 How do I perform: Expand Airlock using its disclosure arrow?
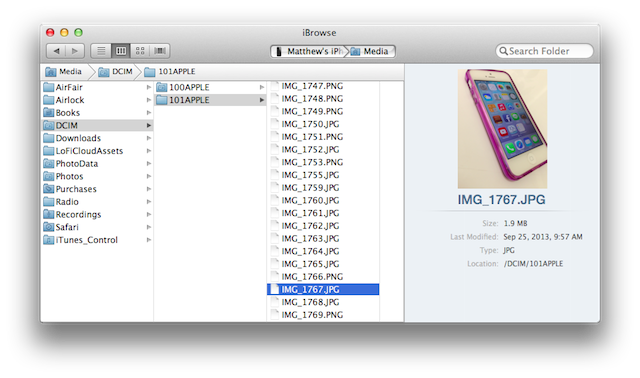tap(149, 100)
